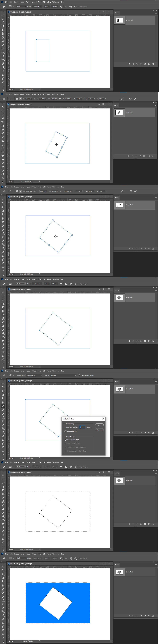
Task: Open Window menu in the upright-rectangle path window
Action: coord(56,2)
